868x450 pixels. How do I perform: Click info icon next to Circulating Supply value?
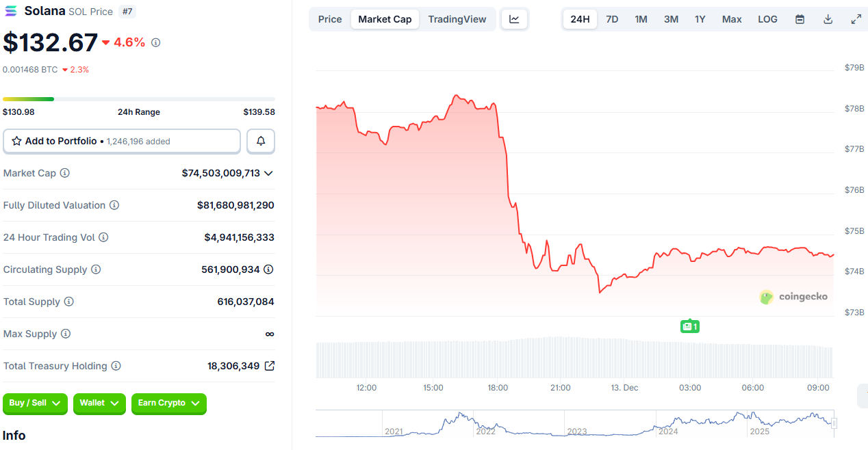(269, 269)
